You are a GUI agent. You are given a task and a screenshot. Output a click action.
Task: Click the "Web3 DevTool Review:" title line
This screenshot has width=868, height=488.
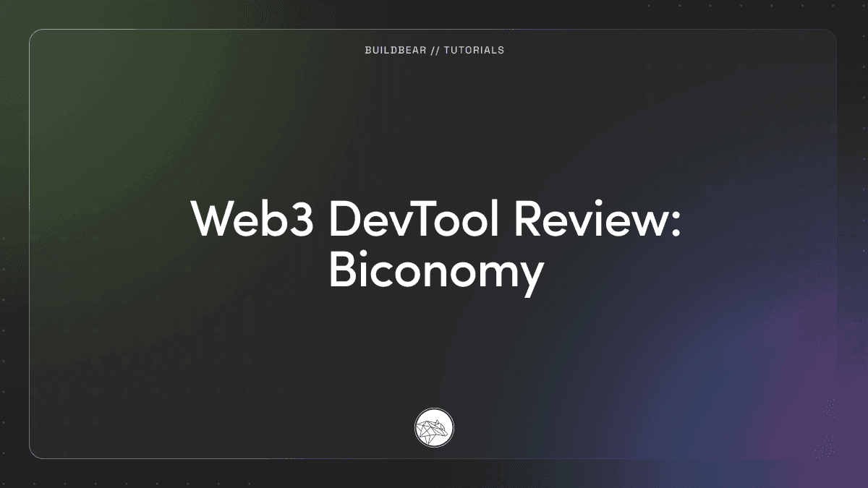(x=436, y=220)
